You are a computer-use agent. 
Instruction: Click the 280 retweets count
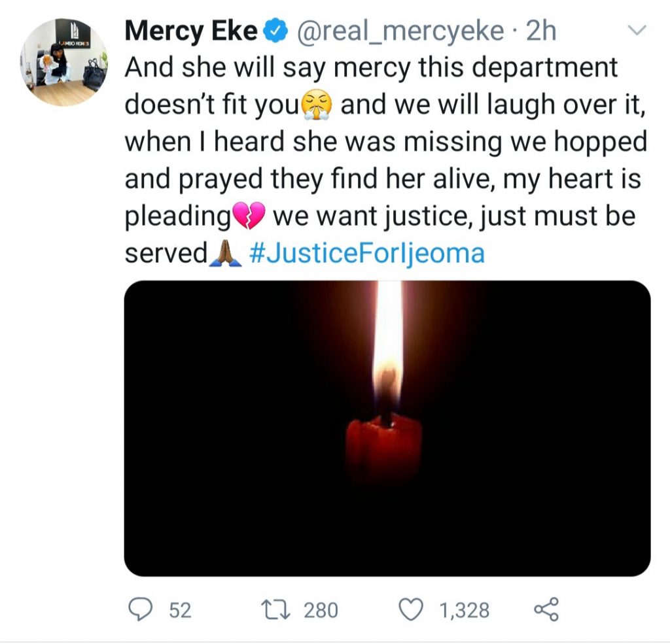321,611
